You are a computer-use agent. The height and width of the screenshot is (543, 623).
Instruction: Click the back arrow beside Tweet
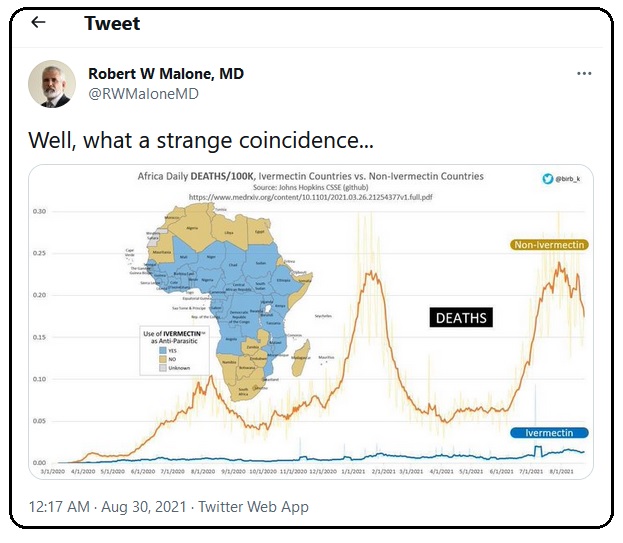[x=38, y=22]
